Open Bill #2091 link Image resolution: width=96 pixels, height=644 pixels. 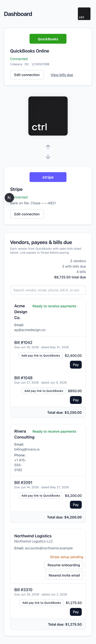click(x=23, y=482)
